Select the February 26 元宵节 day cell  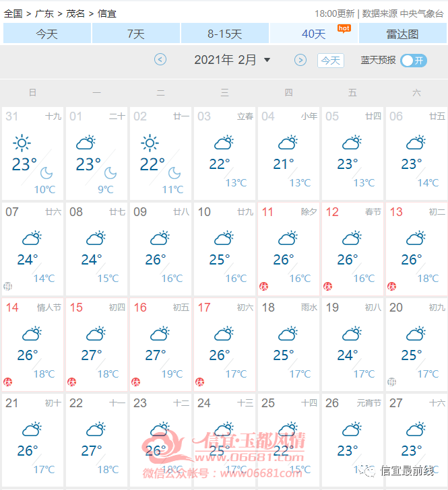pyautogui.click(x=352, y=440)
